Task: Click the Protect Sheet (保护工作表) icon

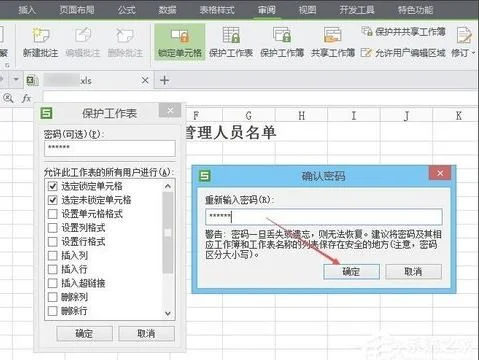Action: tap(231, 35)
